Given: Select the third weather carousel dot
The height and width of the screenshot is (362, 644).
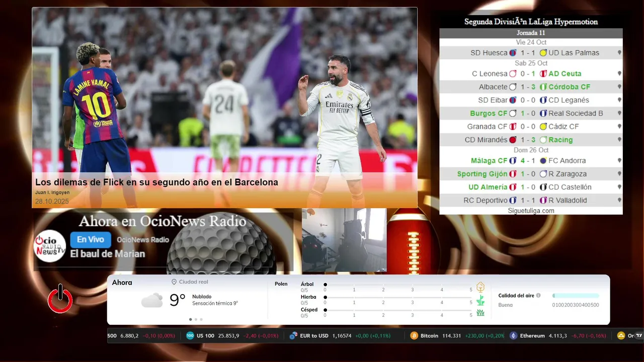Looking at the screenshot, I should 201,319.
